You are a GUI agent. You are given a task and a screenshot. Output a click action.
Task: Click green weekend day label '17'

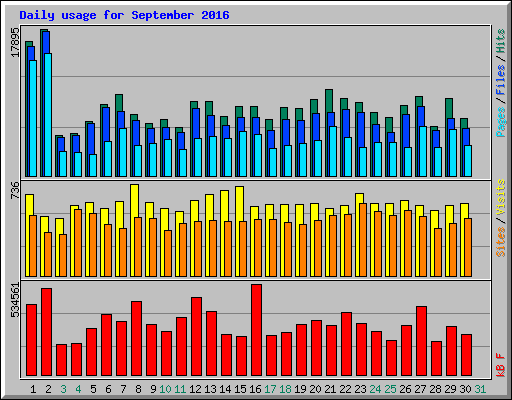pos(270,389)
